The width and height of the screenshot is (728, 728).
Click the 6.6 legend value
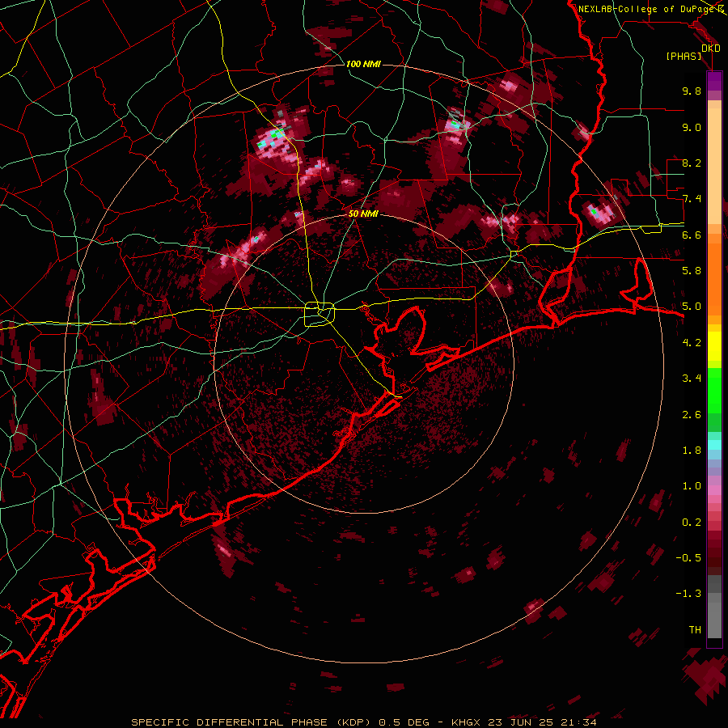point(692,235)
